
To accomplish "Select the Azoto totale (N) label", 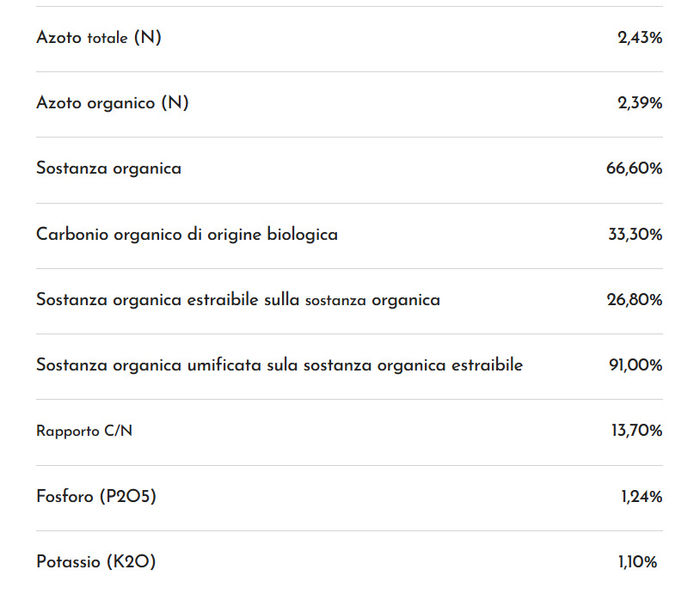I will [x=99, y=38].
